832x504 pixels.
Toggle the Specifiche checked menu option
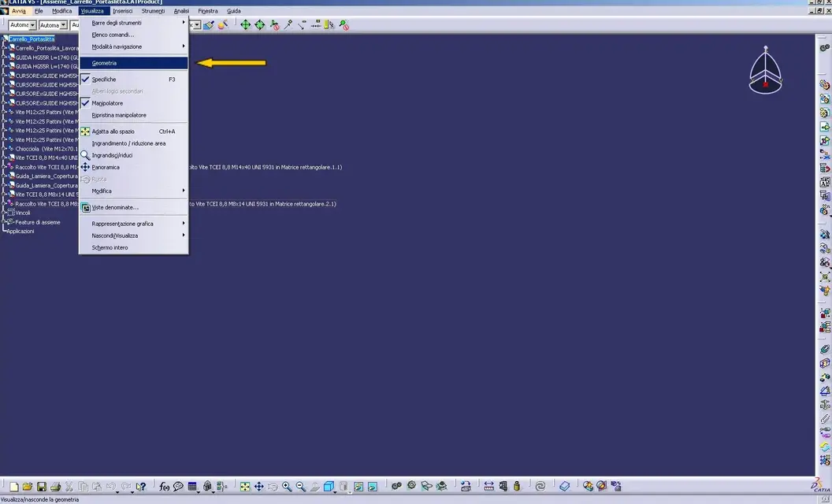click(133, 80)
